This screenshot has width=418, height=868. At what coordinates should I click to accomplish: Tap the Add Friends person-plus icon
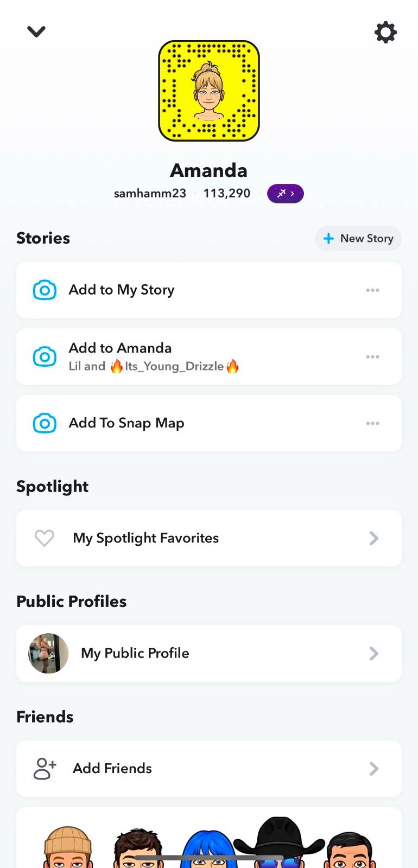pyautogui.click(x=45, y=769)
